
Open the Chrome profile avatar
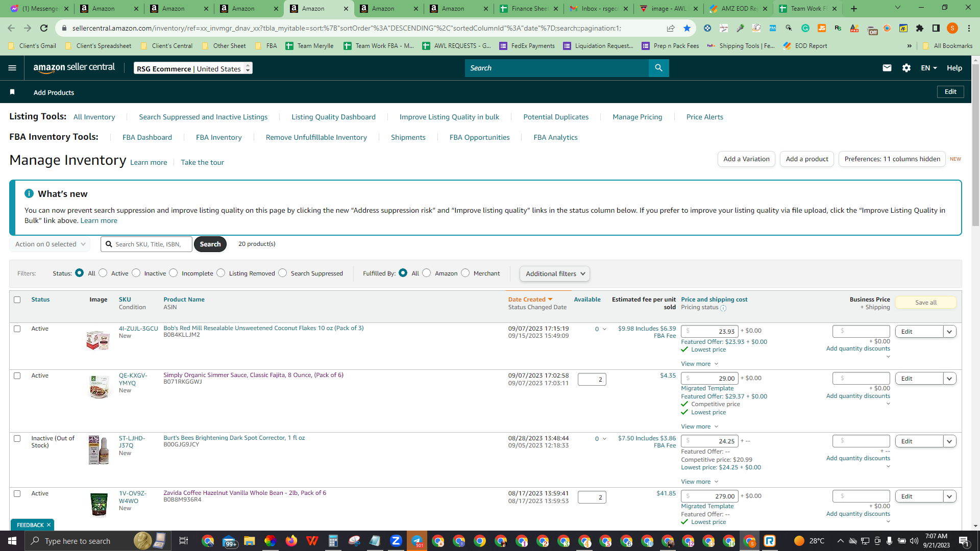click(x=952, y=28)
